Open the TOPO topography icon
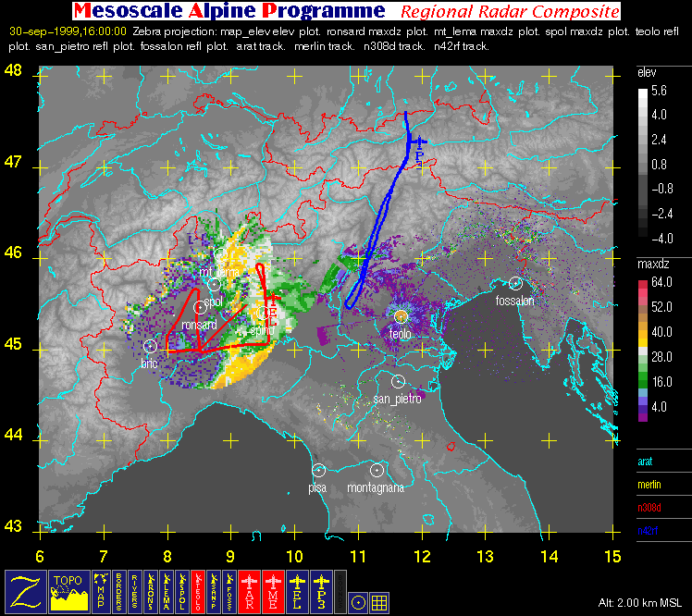Image resolution: width=692 pixels, height=616 pixels. (68, 590)
